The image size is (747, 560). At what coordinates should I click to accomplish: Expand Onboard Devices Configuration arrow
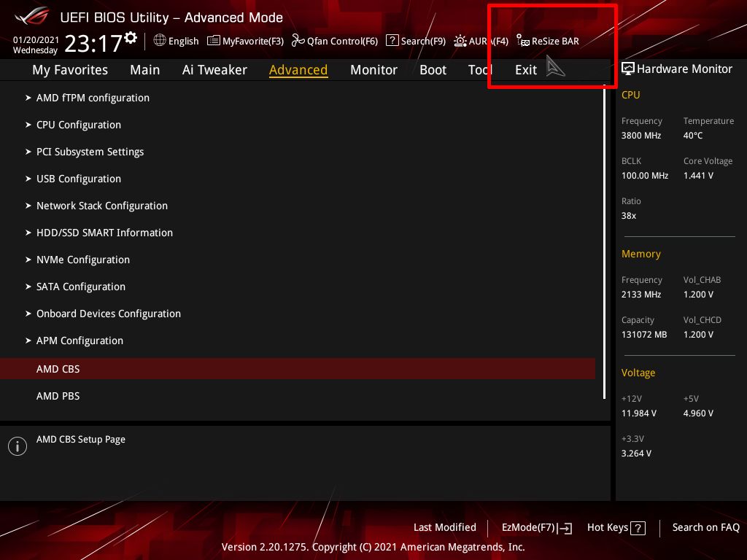coord(28,314)
